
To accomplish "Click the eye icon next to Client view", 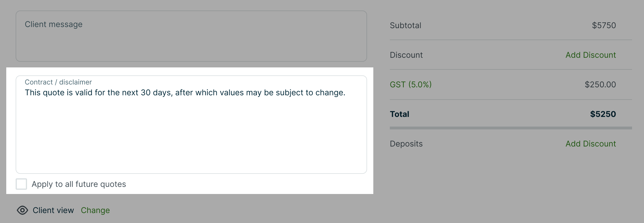I will tap(22, 210).
